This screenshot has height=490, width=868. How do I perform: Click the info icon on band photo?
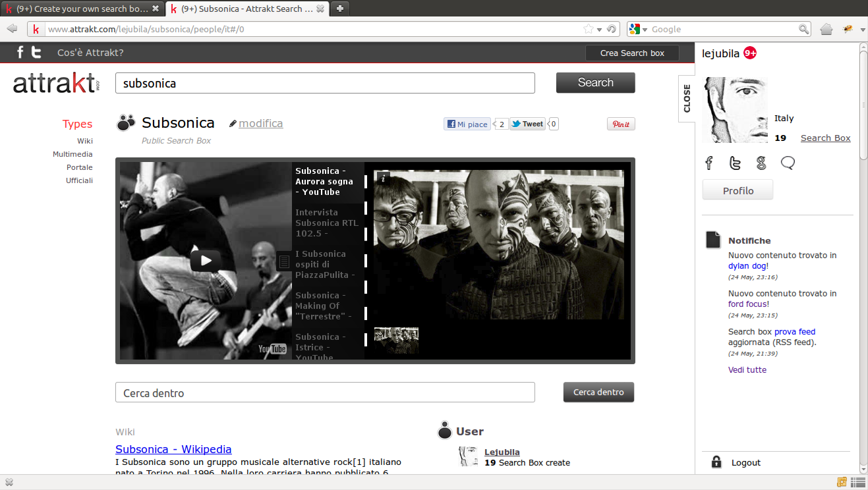click(x=383, y=177)
